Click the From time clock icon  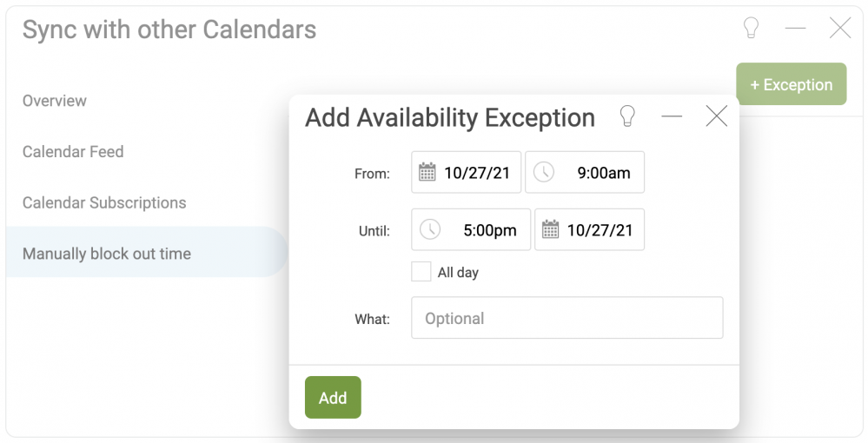[544, 172]
